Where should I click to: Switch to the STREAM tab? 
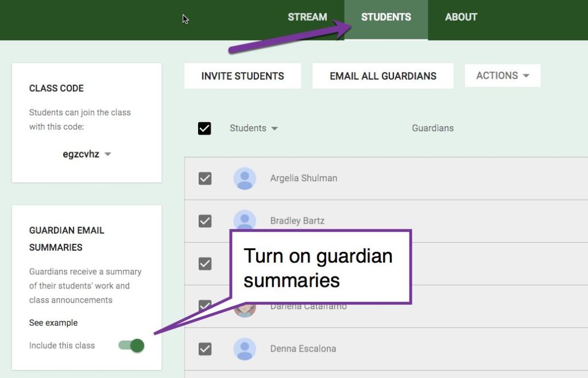pos(307,17)
